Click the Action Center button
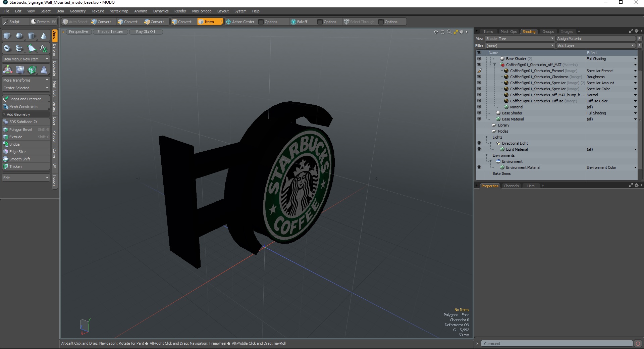 coord(240,22)
